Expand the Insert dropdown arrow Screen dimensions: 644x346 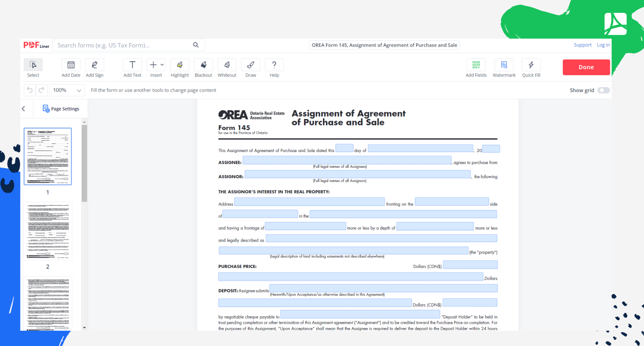tap(162, 65)
